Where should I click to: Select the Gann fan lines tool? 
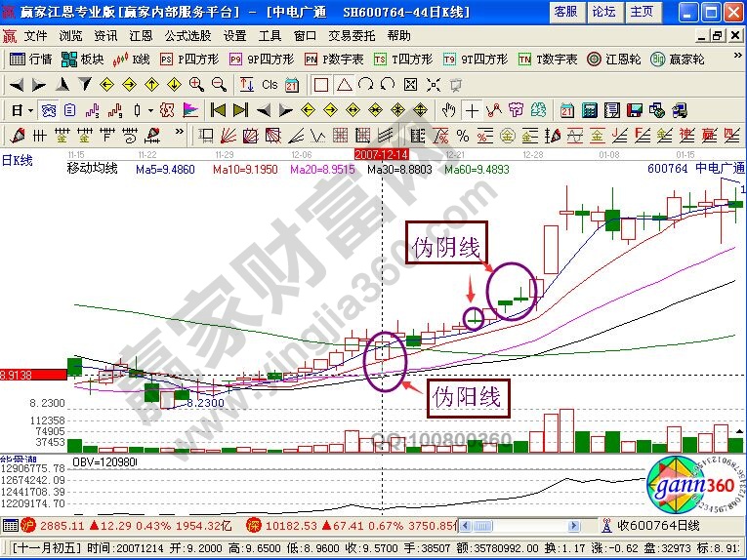point(228,136)
